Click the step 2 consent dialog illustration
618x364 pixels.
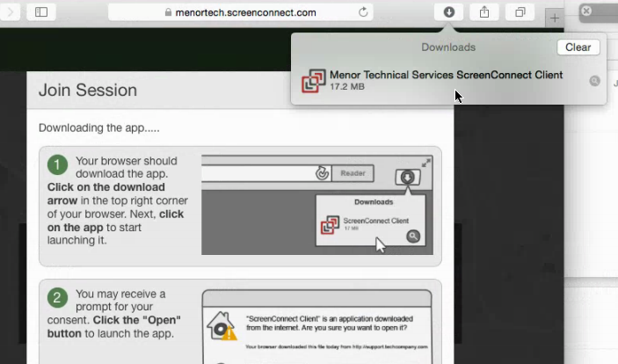pos(317,327)
